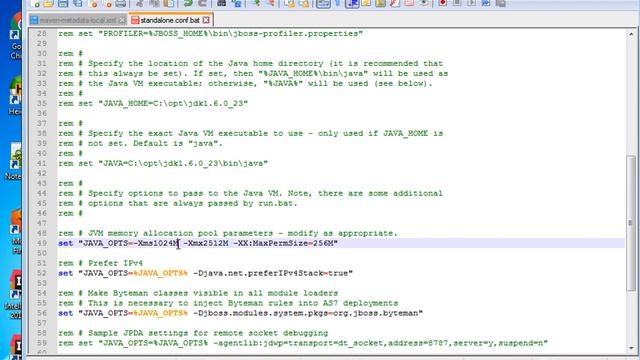Click the '-Xmx2512M' text on line 49
Image resolution: width=640 pixels, height=360 pixels.
point(206,243)
